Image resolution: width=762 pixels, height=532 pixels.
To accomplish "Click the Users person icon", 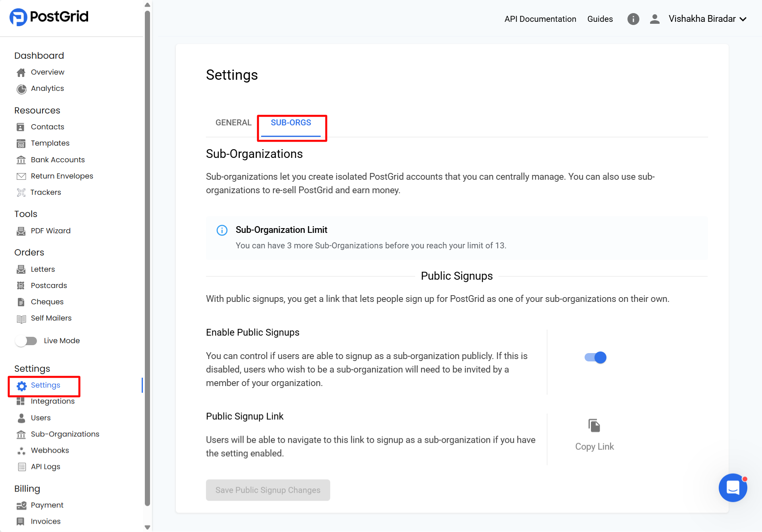I will [x=21, y=418].
